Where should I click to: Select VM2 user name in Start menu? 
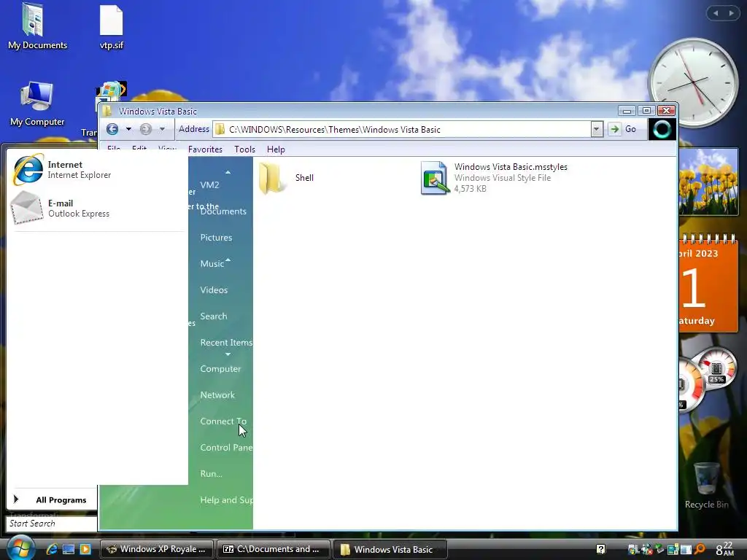pos(209,184)
